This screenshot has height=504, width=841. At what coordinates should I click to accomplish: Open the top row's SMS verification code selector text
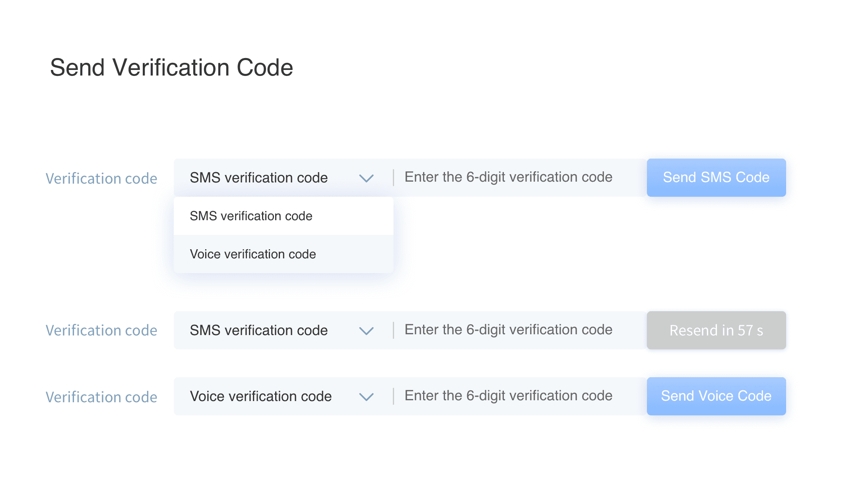point(258,178)
